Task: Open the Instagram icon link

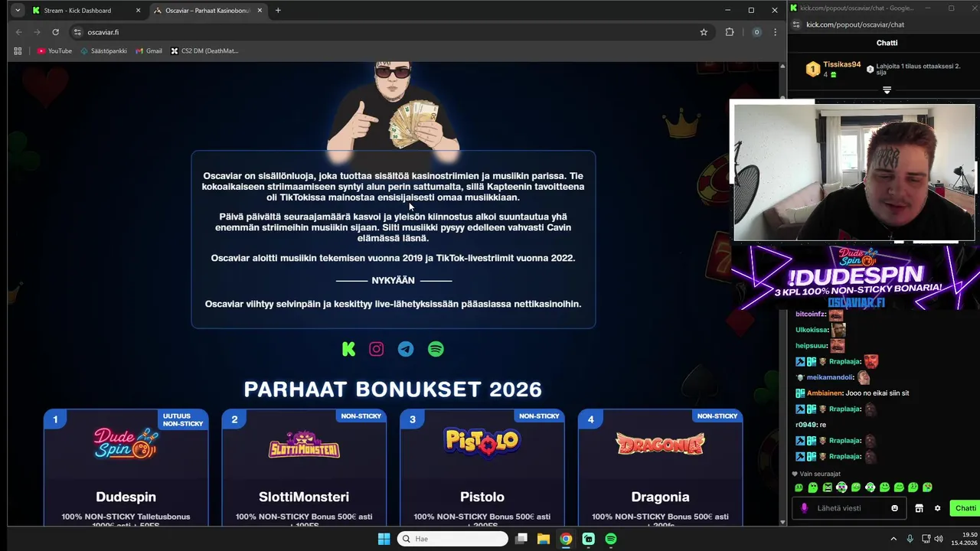Action: click(377, 349)
